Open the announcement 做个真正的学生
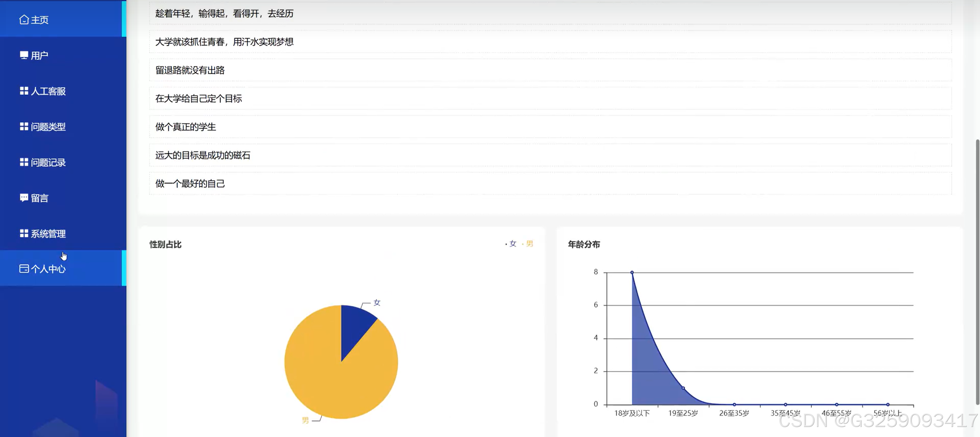 550,127
